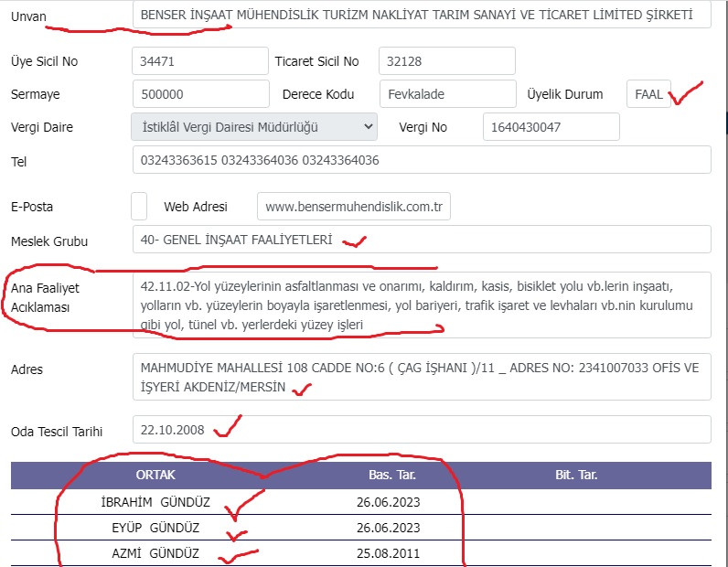Click the Derece Kodu label
Viewport: 728px width, 567px height.
pos(318,94)
